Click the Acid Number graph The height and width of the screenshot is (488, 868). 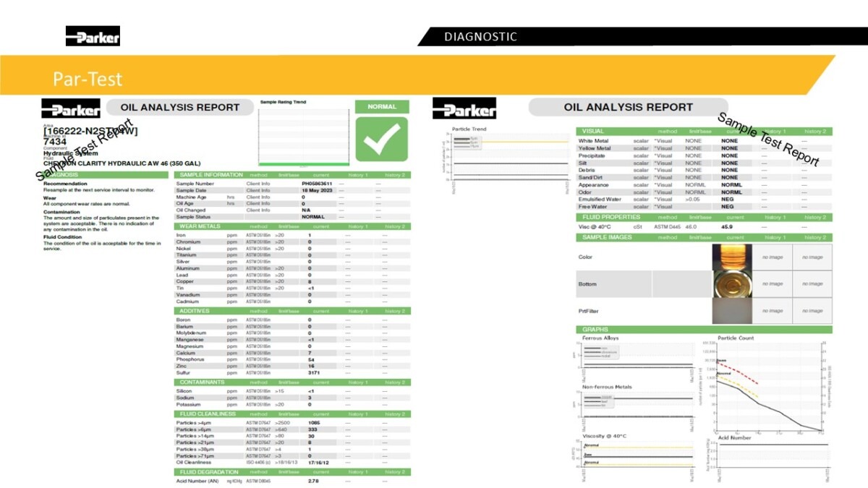pos(767,458)
